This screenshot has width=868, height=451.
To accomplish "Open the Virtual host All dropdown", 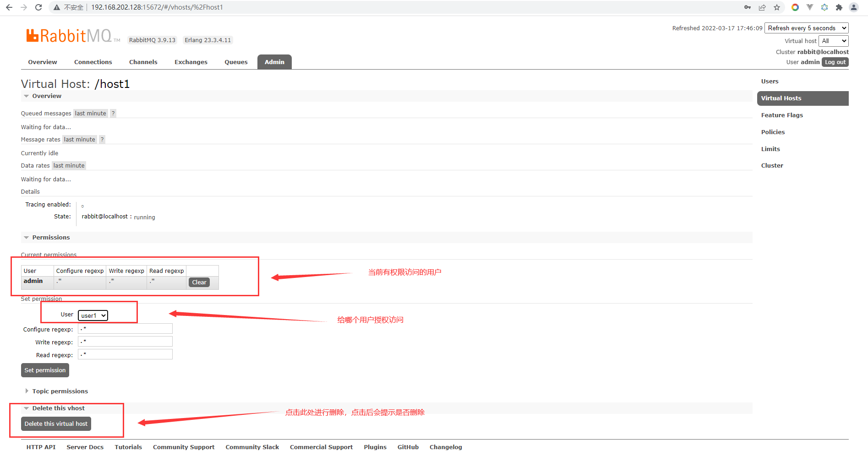I will pos(834,41).
